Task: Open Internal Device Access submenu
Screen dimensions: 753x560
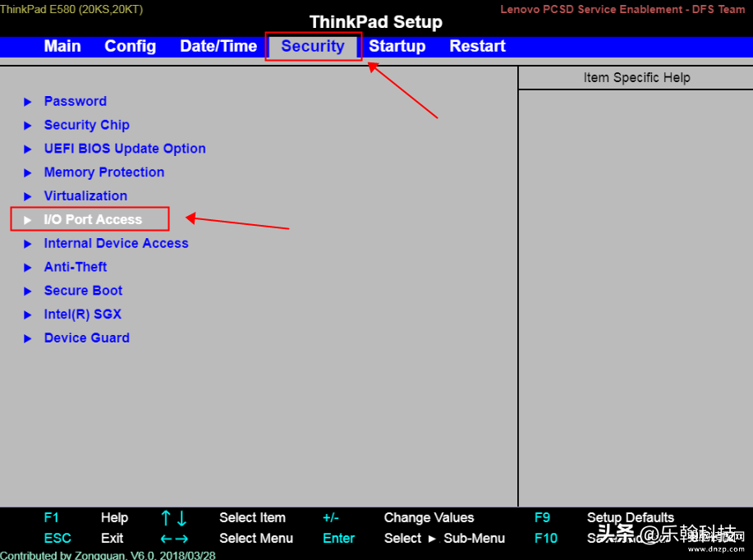Action: click(x=117, y=243)
